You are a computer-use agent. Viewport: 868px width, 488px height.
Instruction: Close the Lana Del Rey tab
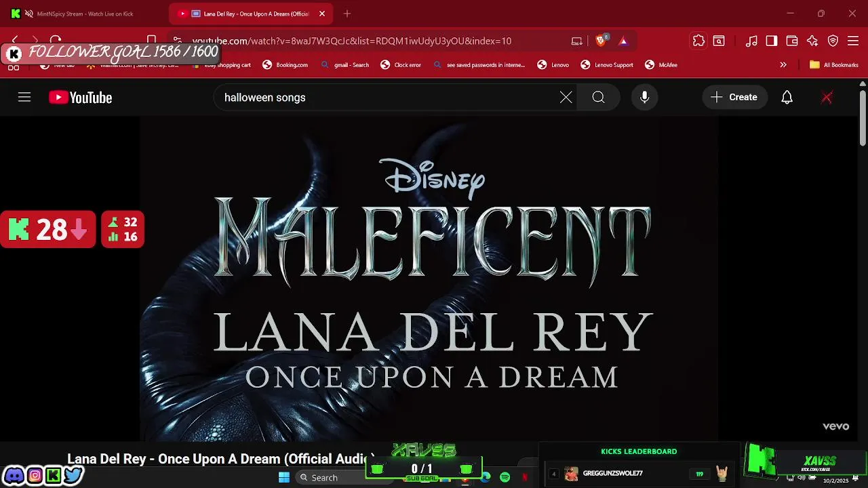pyautogui.click(x=322, y=14)
